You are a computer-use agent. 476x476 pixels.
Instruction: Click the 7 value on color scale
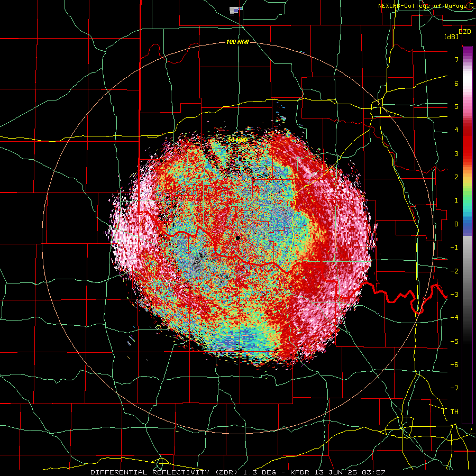click(x=456, y=59)
